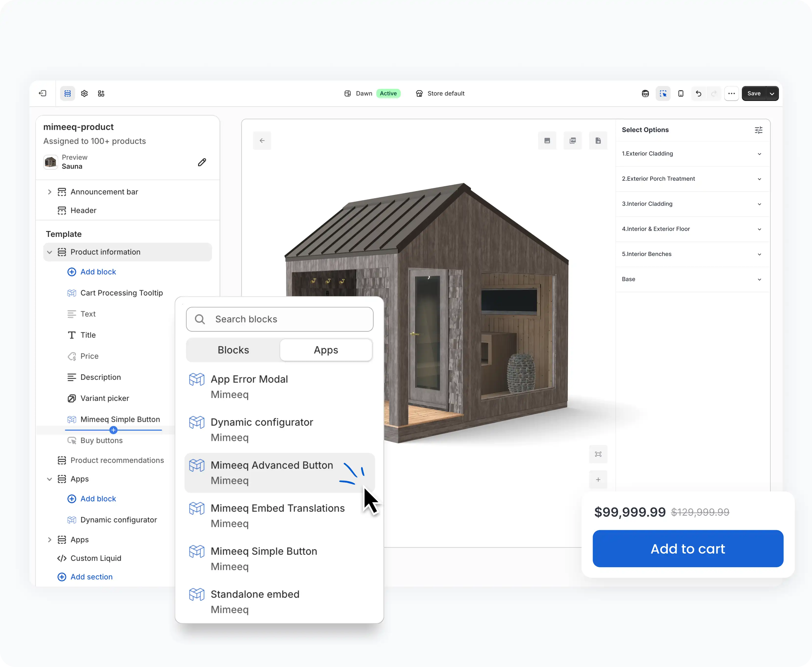Open the more actions ellipsis menu
812x667 pixels.
click(x=731, y=93)
